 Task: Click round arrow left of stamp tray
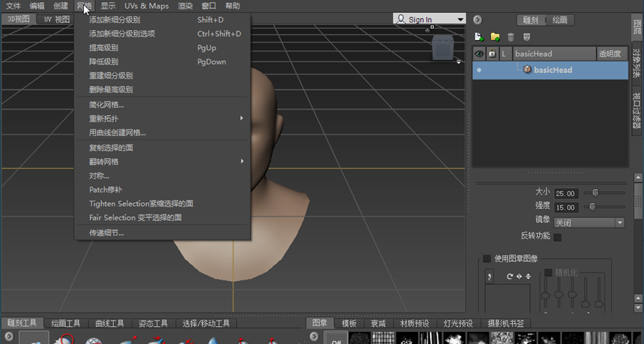[x=314, y=337]
